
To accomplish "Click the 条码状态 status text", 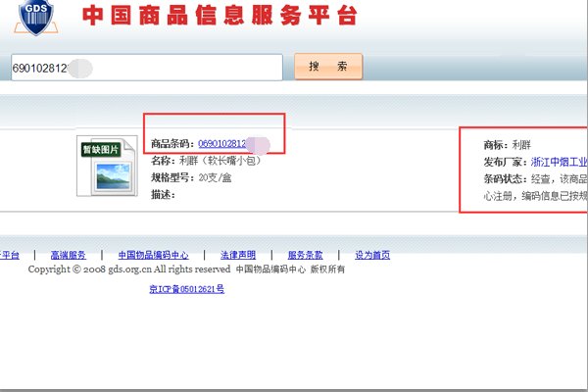I will click(535, 187).
